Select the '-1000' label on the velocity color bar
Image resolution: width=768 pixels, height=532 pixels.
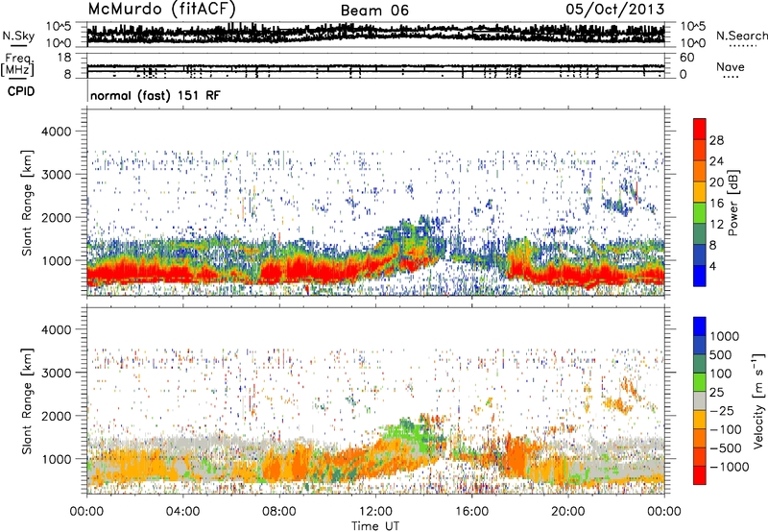tap(729, 467)
